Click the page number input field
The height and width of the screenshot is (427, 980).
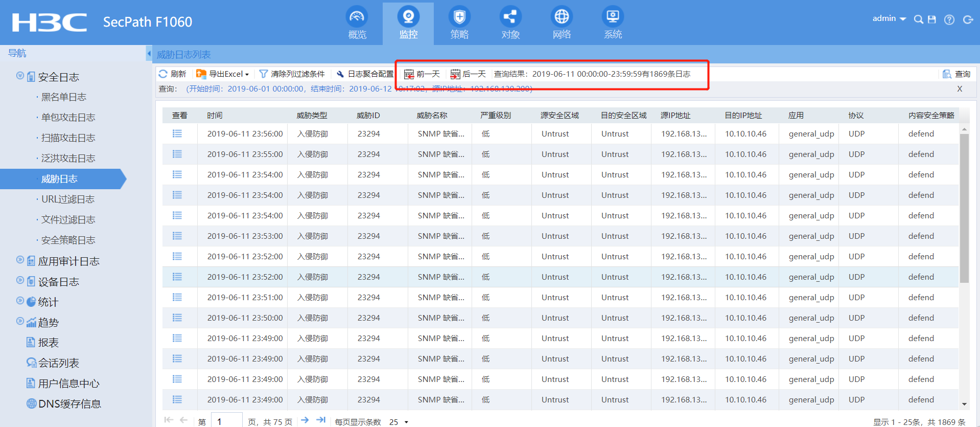click(x=226, y=421)
